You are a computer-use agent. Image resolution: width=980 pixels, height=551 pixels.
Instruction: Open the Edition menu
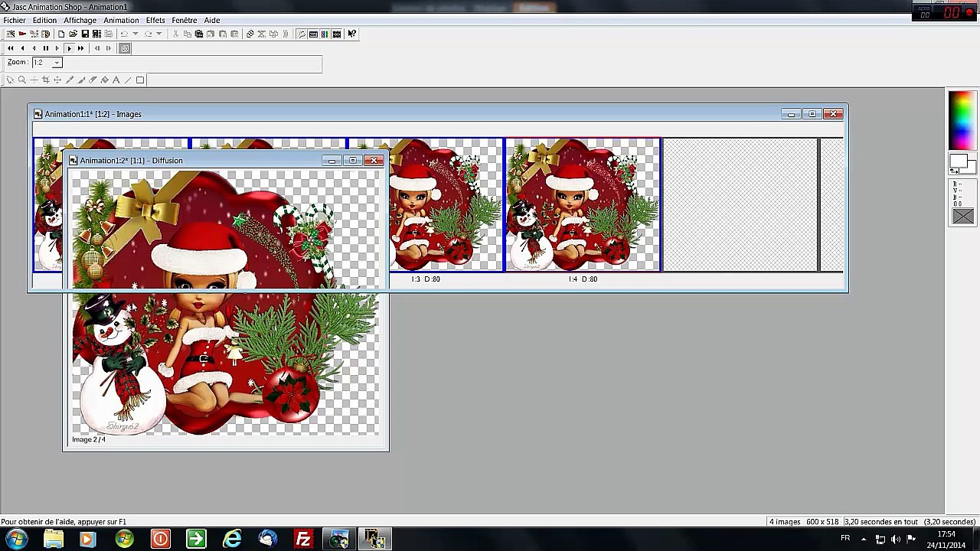tap(44, 20)
